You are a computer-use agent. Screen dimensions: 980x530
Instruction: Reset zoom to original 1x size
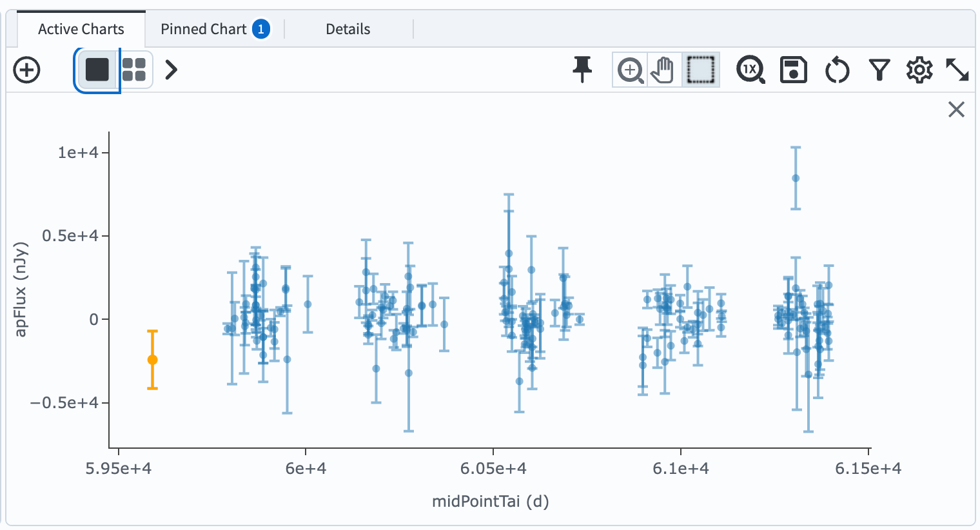(750, 70)
